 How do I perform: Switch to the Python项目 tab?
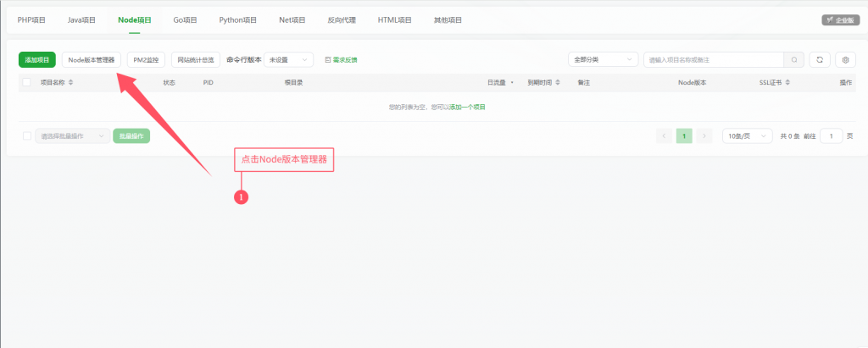[x=236, y=19]
